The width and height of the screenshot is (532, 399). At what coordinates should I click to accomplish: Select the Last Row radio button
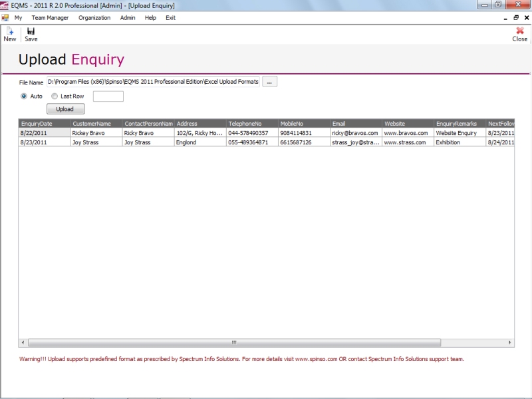pos(55,96)
